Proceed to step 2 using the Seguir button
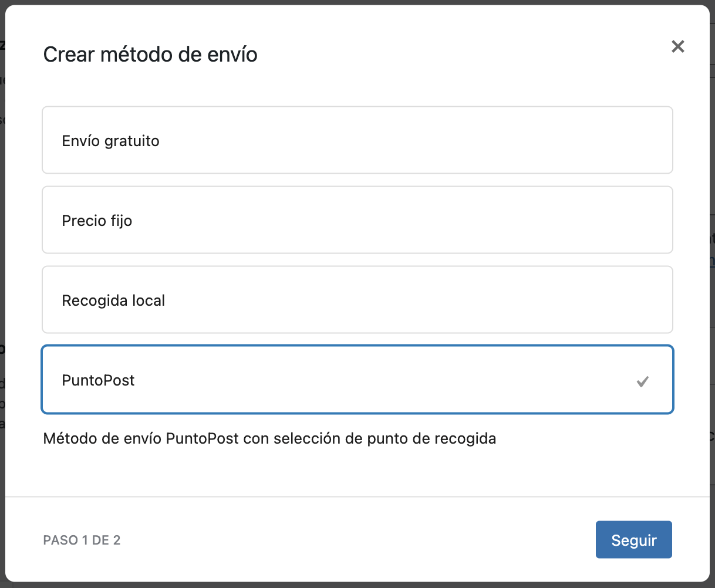Viewport: 715px width, 588px height. [633, 539]
